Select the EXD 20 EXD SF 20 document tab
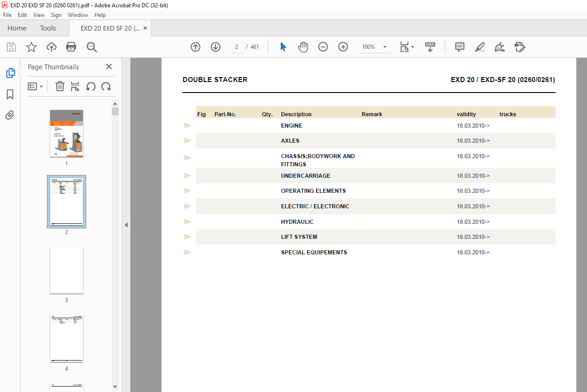Image resolution: width=587 pixels, height=392 pixels. (109, 28)
